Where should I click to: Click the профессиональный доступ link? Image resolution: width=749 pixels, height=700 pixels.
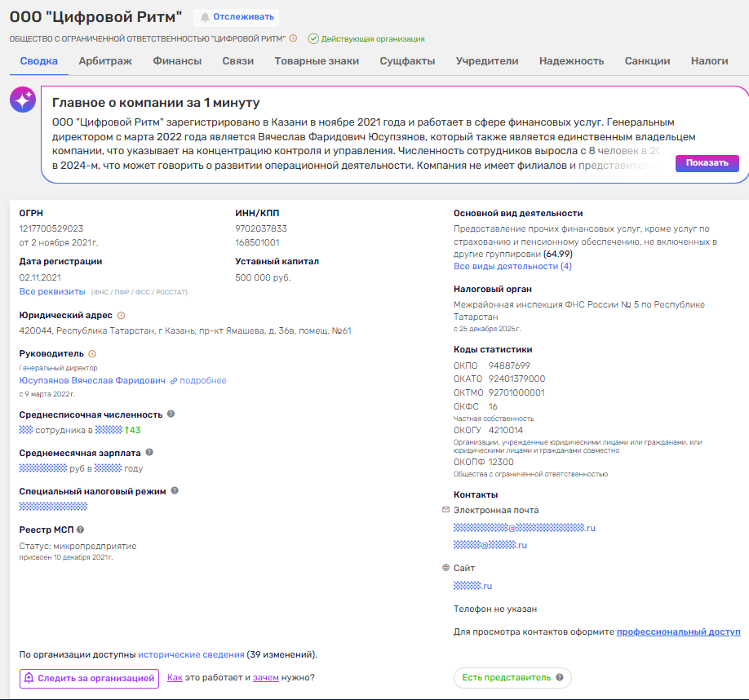[678, 631]
